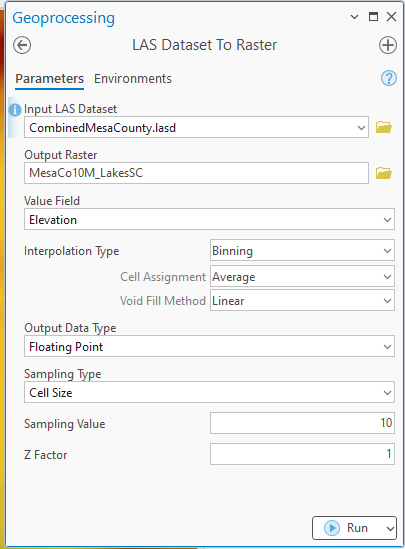Click the Geoprocessing pane title
The height and width of the screenshot is (549, 405).
64,18
